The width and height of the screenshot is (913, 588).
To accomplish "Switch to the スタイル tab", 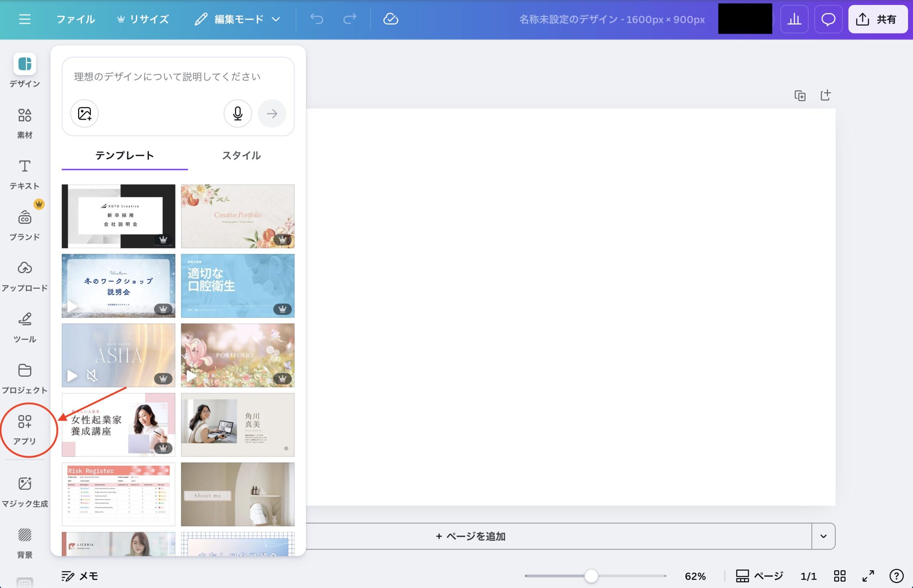I will tap(241, 155).
